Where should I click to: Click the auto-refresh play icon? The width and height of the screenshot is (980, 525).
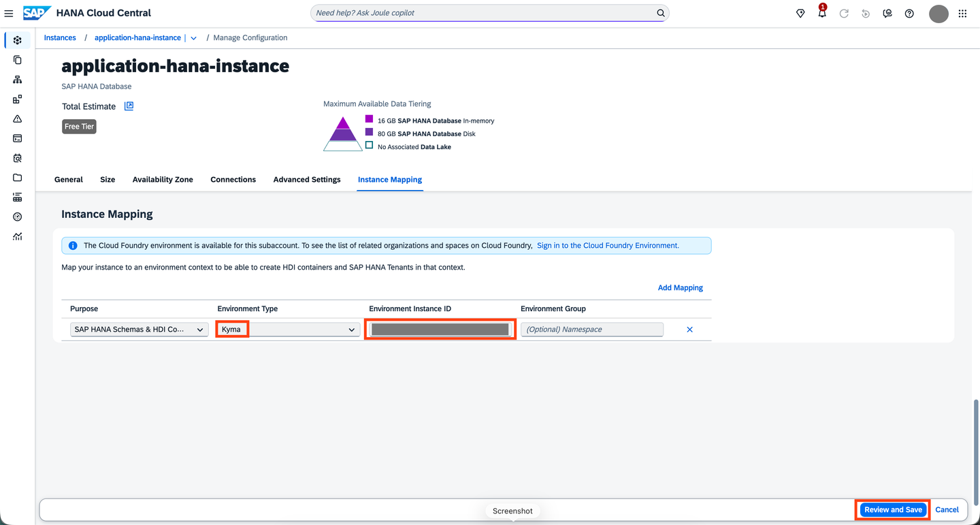(866, 14)
